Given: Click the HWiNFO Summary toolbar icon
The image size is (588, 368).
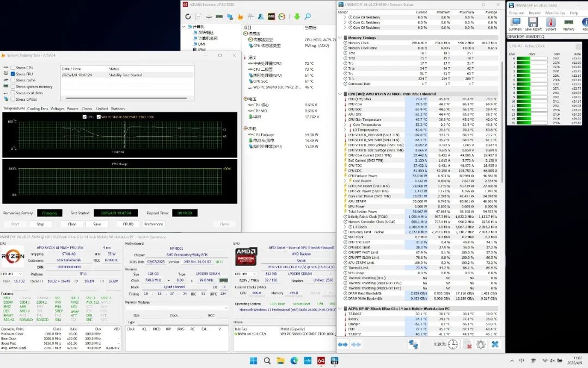Looking at the screenshot, I should coord(515,24).
